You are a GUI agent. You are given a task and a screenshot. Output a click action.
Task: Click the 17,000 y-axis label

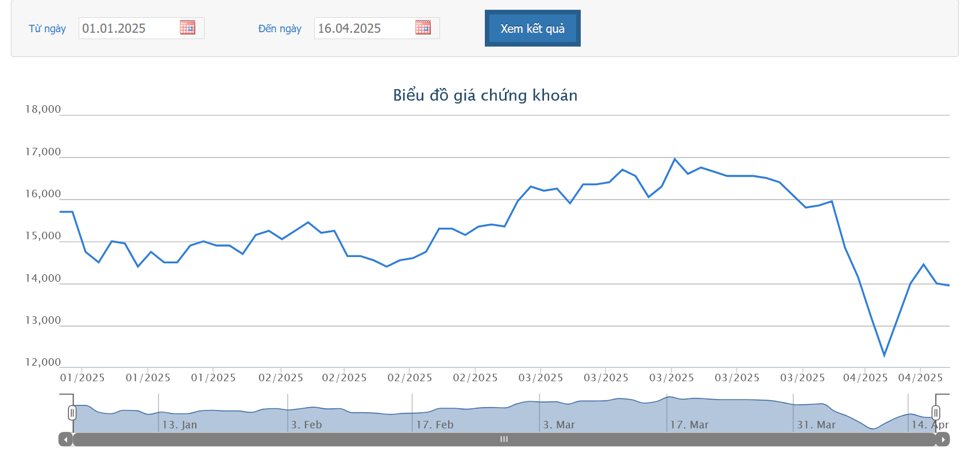[43, 152]
